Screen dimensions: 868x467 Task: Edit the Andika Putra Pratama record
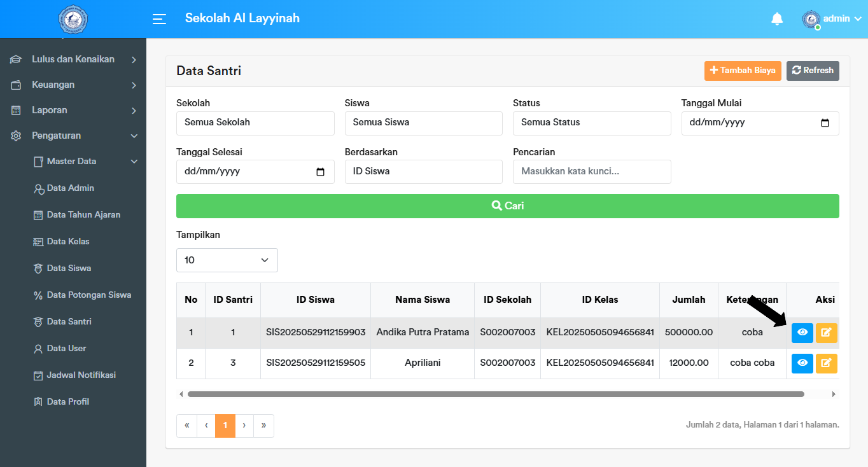826,333
